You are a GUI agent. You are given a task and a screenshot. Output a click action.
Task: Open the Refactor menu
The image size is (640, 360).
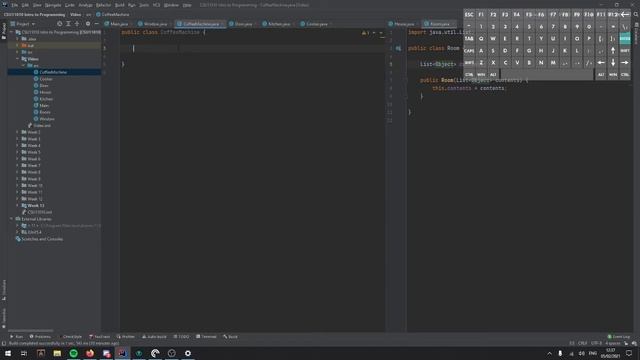pos(103,5)
